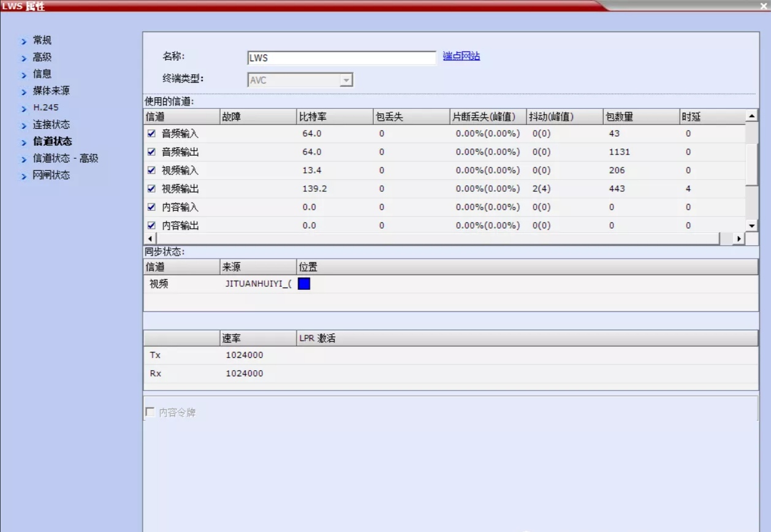
Task: Click the arrow icon beside 网闸状态
Action: pyautogui.click(x=24, y=176)
